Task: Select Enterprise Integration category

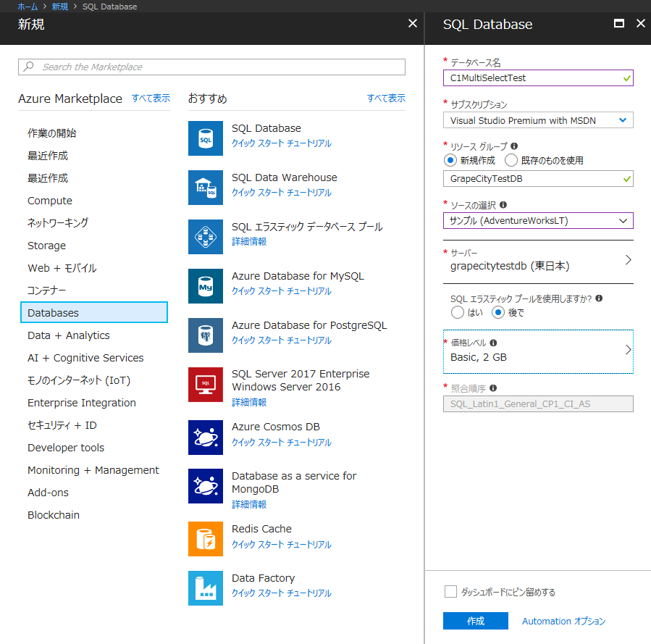Action: point(82,402)
